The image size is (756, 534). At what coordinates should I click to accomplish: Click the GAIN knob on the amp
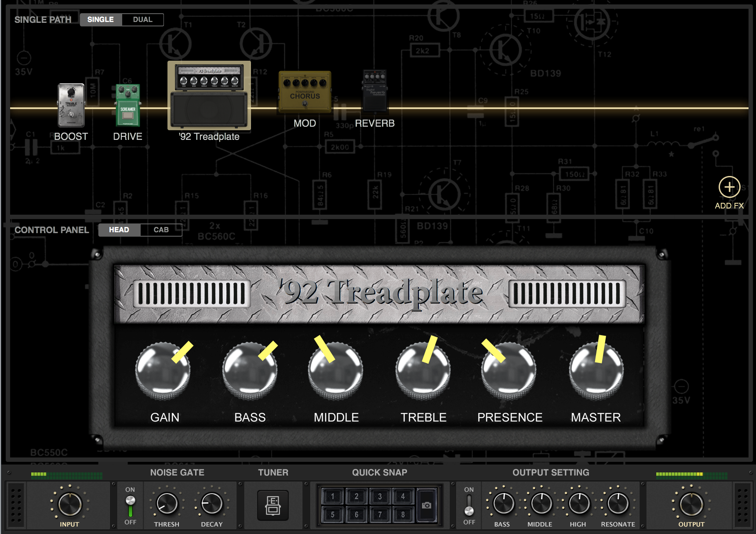(163, 370)
